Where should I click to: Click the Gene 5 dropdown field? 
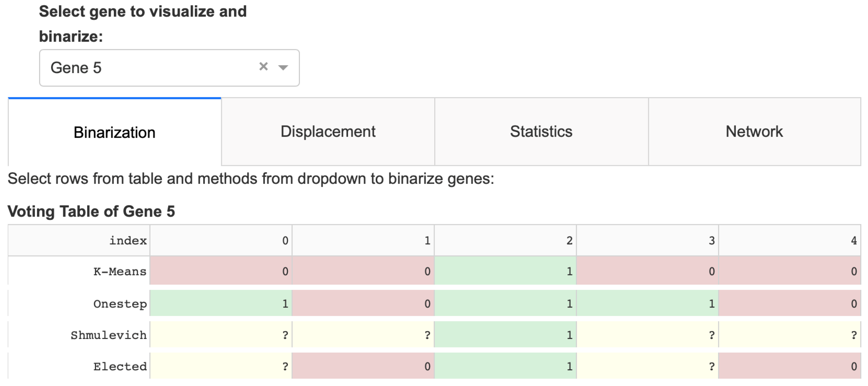click(x=152, y=68)
